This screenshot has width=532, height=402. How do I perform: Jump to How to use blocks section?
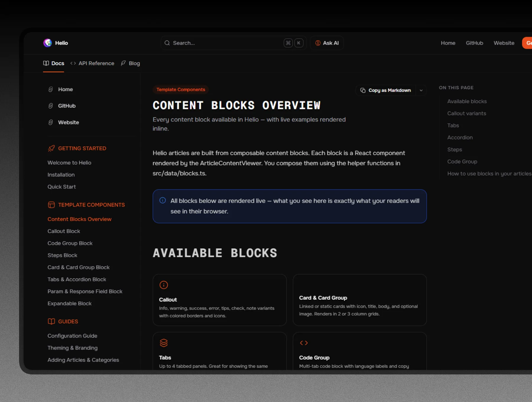(x=489, y=174)
